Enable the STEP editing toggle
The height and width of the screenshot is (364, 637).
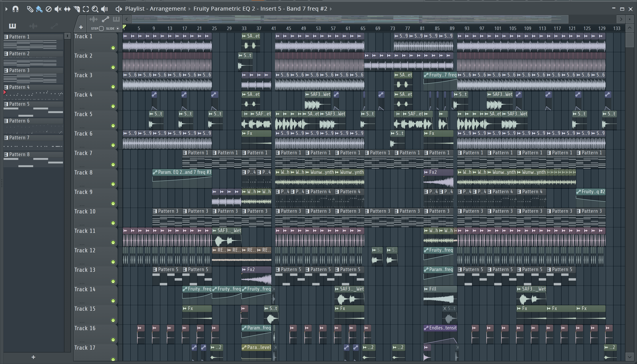coord(101,29)
